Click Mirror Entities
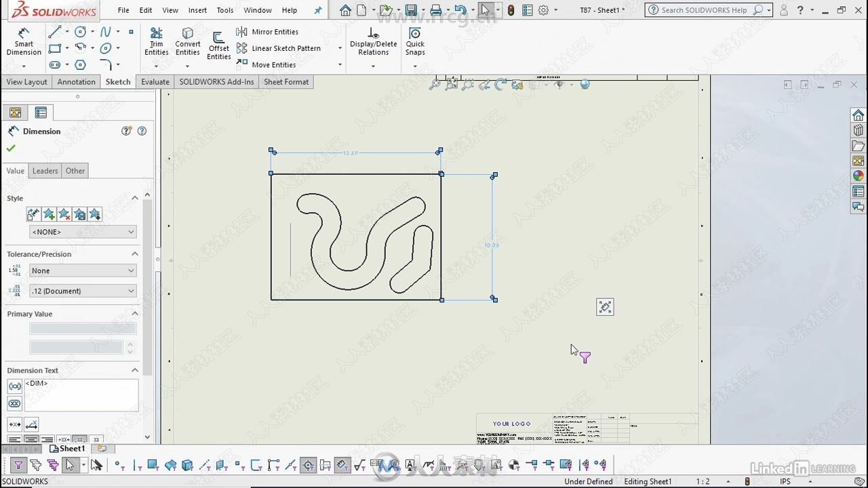 [x=267, y=32]
